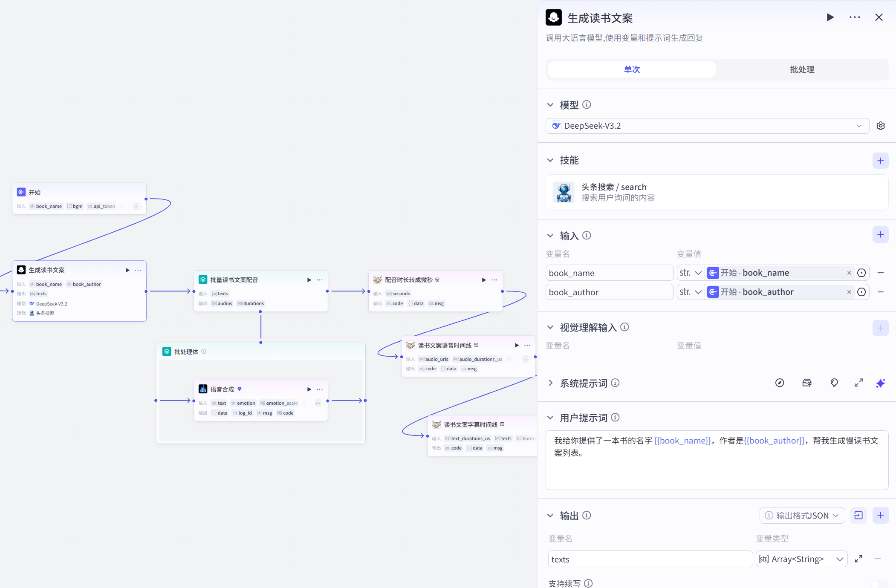The image size is (896, 588).
Task: Change the str type for book_name
Action: click(x=691, y=273)
